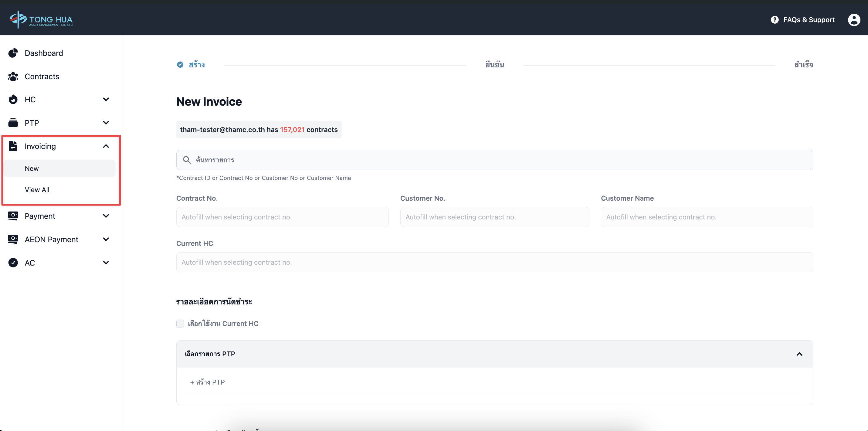Open the user profile avatar icon
This screenshot has width=868, height=431.
853,19
